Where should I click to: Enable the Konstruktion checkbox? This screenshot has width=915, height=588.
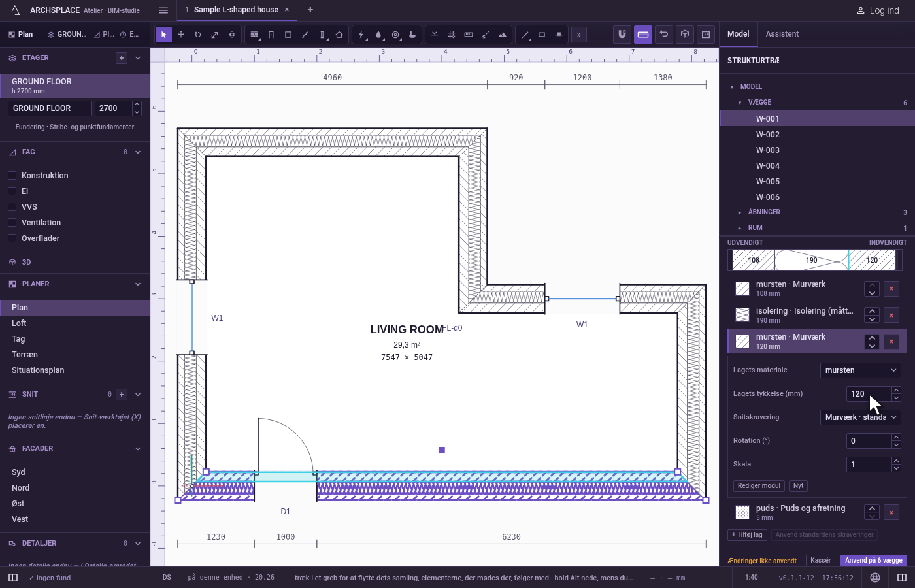click(12, 175)
